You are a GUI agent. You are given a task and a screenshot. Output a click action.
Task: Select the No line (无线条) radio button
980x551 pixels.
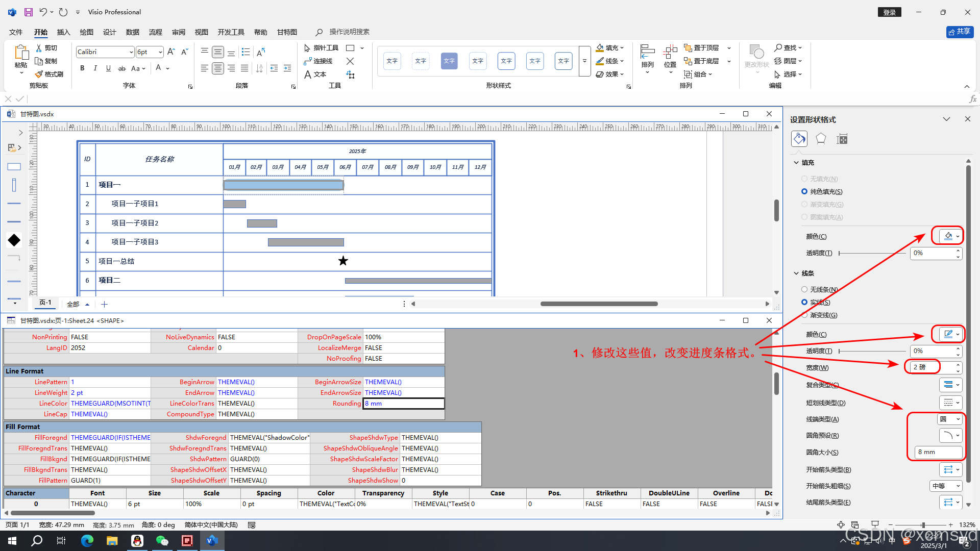[x=804, y=289]
